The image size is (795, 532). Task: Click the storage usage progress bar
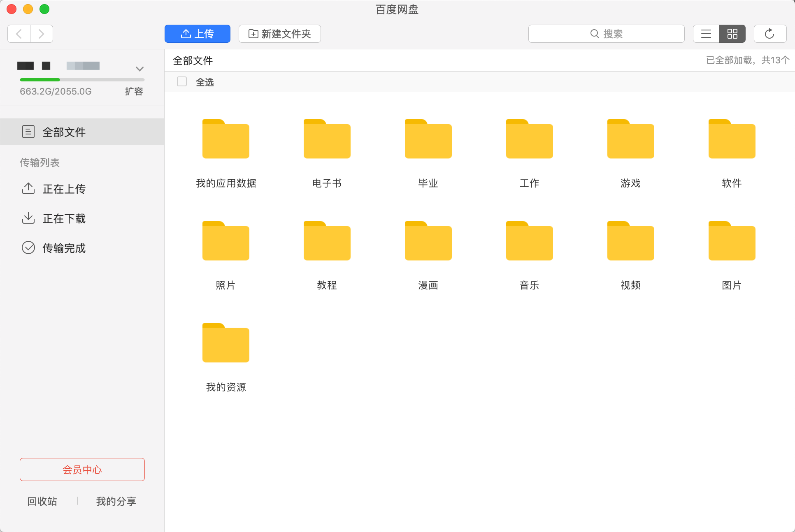click(82, 80)
